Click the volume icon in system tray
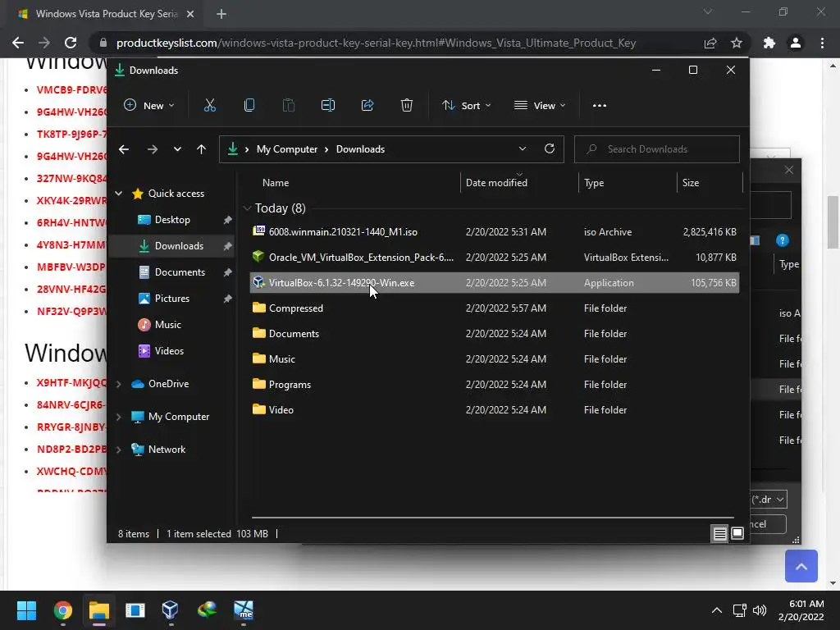The image size is (840, 630). (759, 610)
